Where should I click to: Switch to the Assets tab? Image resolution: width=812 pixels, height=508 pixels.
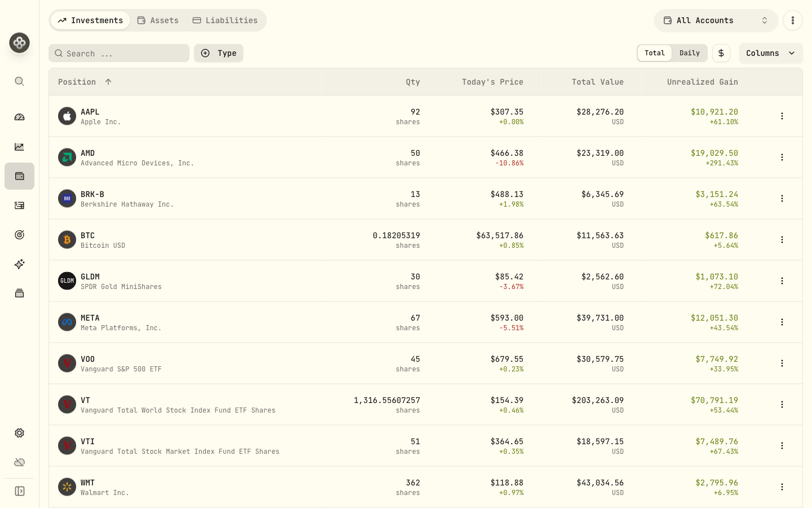158,20
